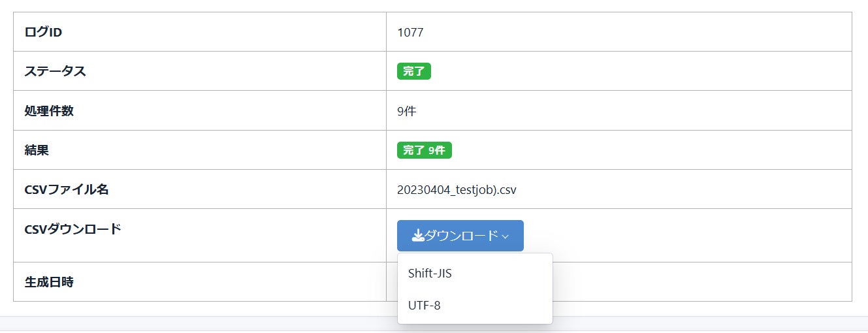The height and width of the screenshot is (333, 868).
Task: Expand the ダウンロード dropdown chevron
Action: coord(506,236)
